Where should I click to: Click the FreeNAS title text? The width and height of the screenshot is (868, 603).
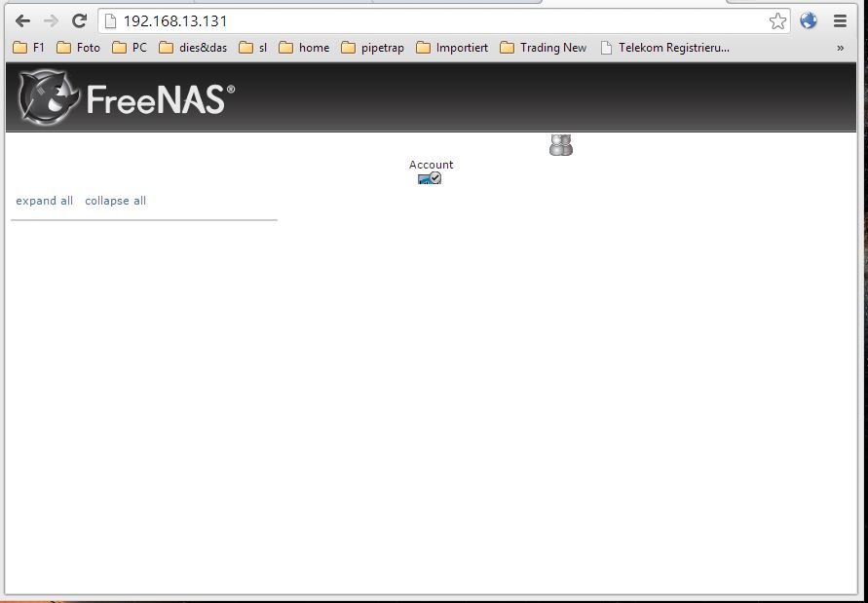[x=160, y=99]
